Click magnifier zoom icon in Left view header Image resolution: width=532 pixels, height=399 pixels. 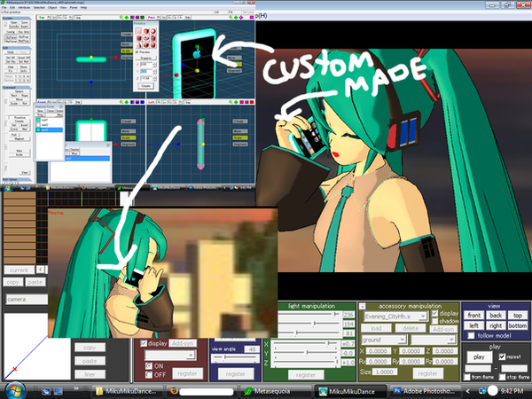(231, 102)
